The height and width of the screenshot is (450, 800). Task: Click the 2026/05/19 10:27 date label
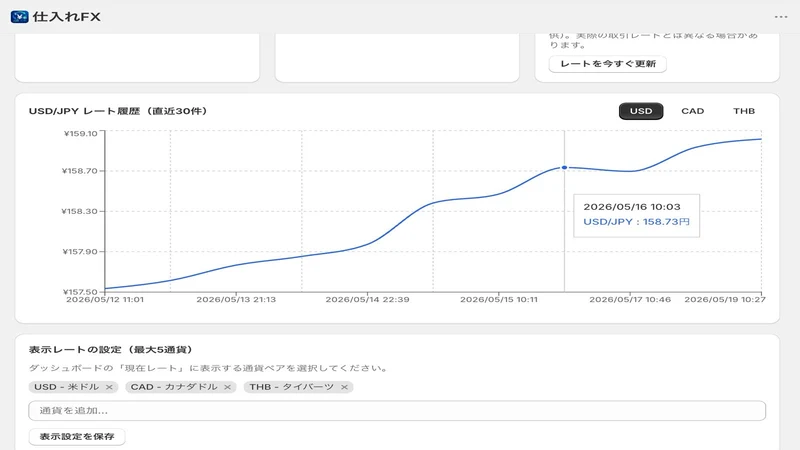[x=725, y=299]
